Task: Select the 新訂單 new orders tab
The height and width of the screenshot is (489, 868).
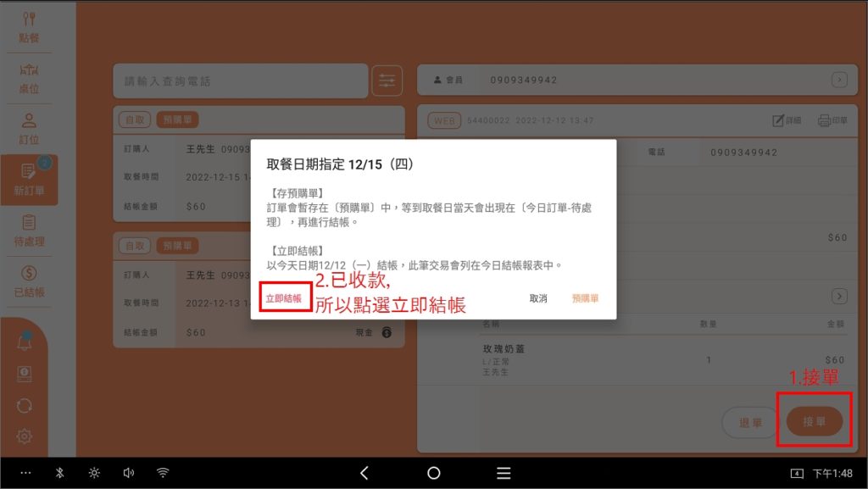Action: click(x=29, y=180)
